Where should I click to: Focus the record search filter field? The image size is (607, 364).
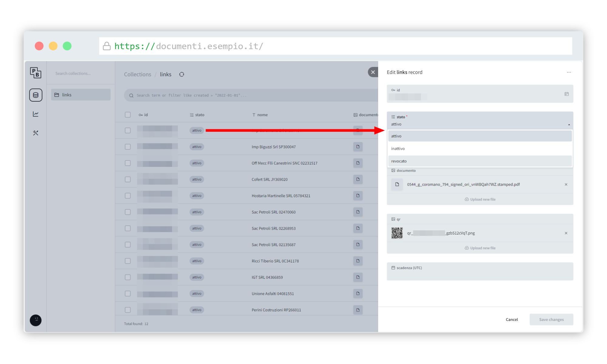pos(251,95)
